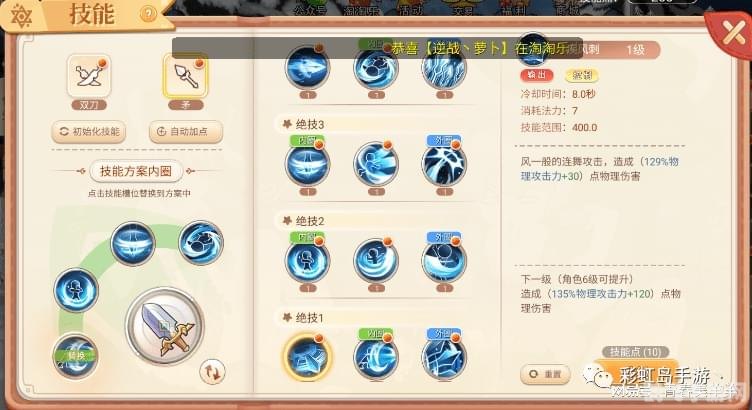The width and height of the screenshot is (752, 410).
Task: Replace the bottom-left slot marked 替换
Action: (x=75, y=356)
